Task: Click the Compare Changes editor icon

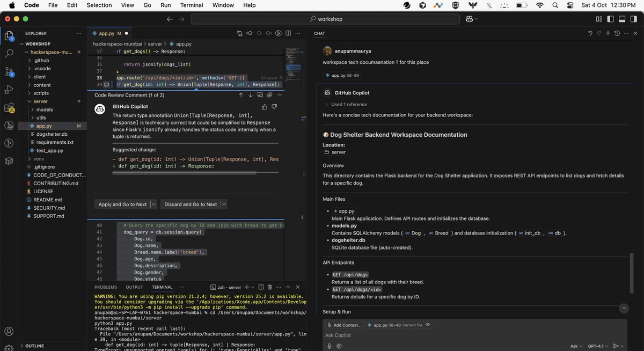Action: [x=240, y=33]
